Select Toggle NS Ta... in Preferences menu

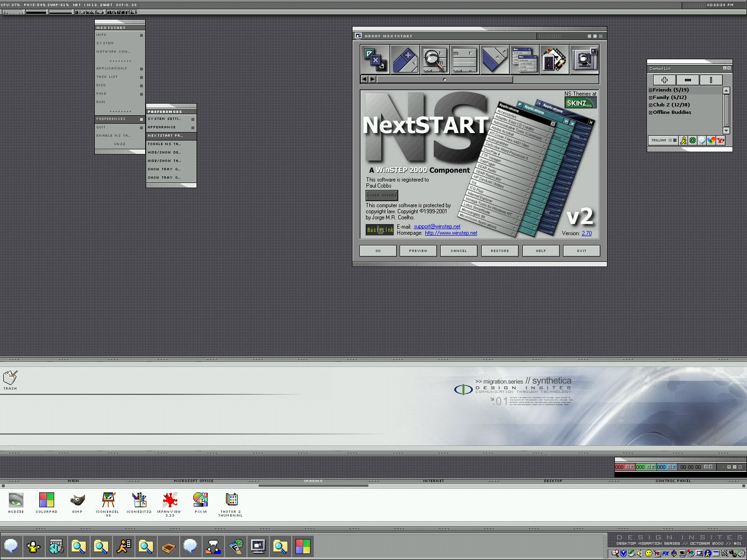coord(171,144)
